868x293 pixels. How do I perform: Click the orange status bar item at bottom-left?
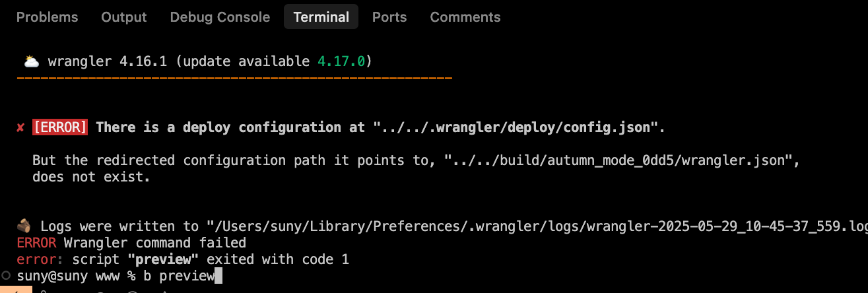click(13, 290)
